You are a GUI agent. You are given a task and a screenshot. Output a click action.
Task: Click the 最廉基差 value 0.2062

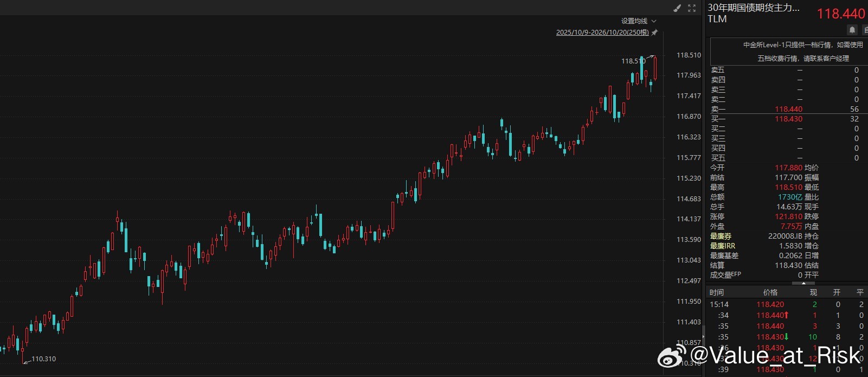pyautogui.click(x=791, y=255)
